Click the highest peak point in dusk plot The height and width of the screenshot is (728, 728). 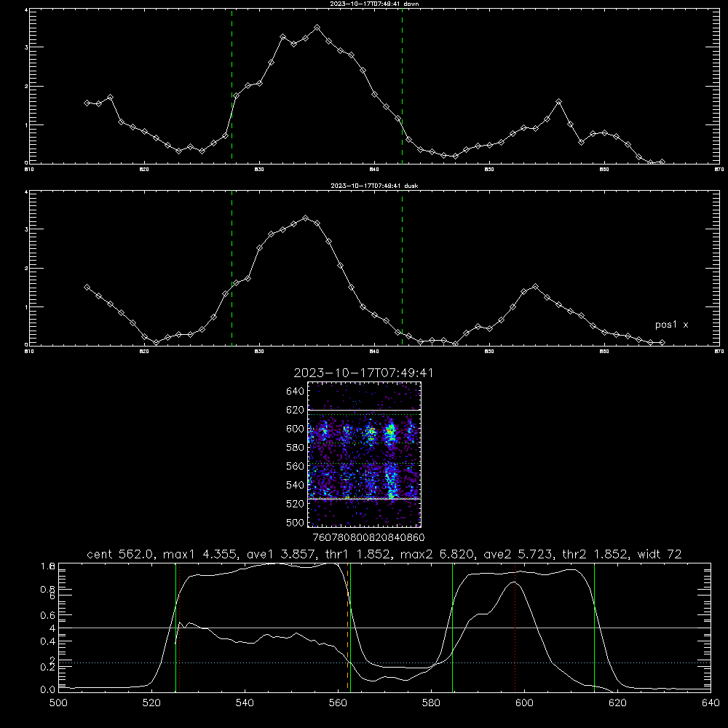[306, 218]
